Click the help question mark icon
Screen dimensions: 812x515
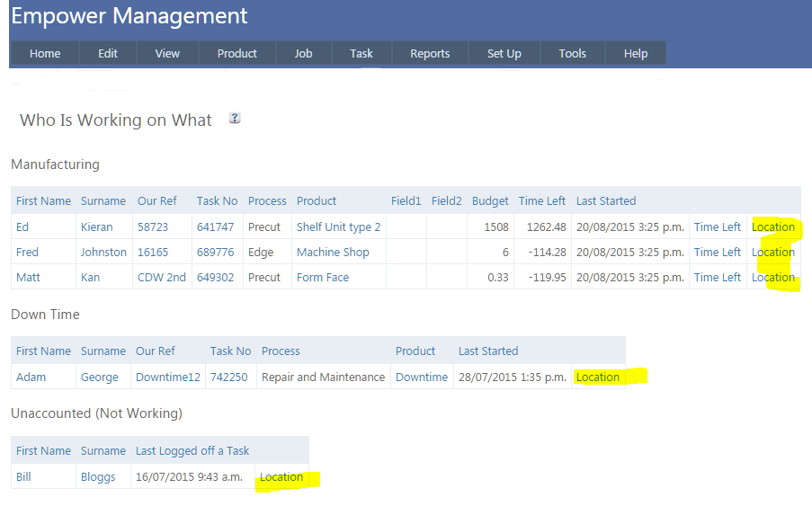235,118
